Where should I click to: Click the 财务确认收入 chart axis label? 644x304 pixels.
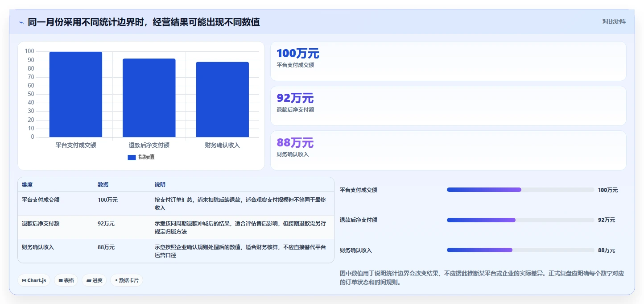[x=223, y=145]
